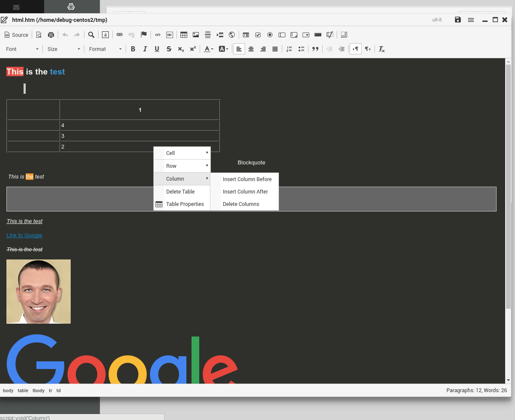Viewport: 515px width, 420px height.
Task: Select Insert Column After from the menu
Action: (245, 191)
